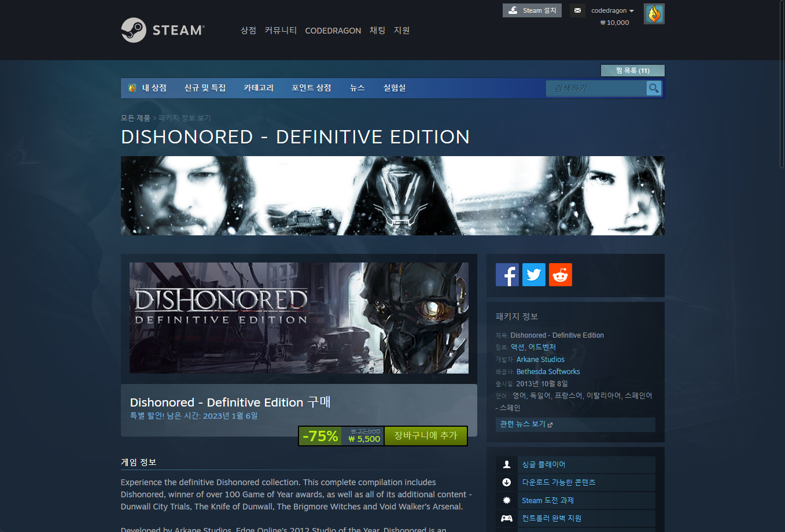Click the controller support gamepad icon

tap(507, 518)
